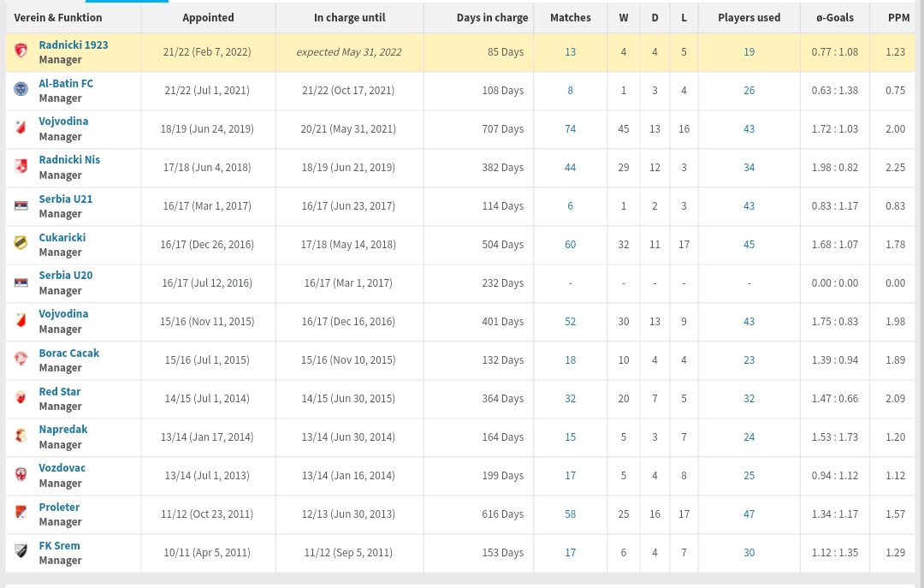Click the Matches column header

pos(570,18)
